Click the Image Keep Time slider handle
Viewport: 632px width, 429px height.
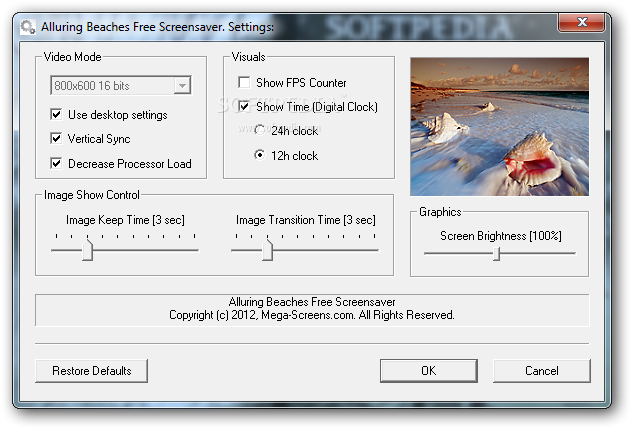click(x=87, y=250)
